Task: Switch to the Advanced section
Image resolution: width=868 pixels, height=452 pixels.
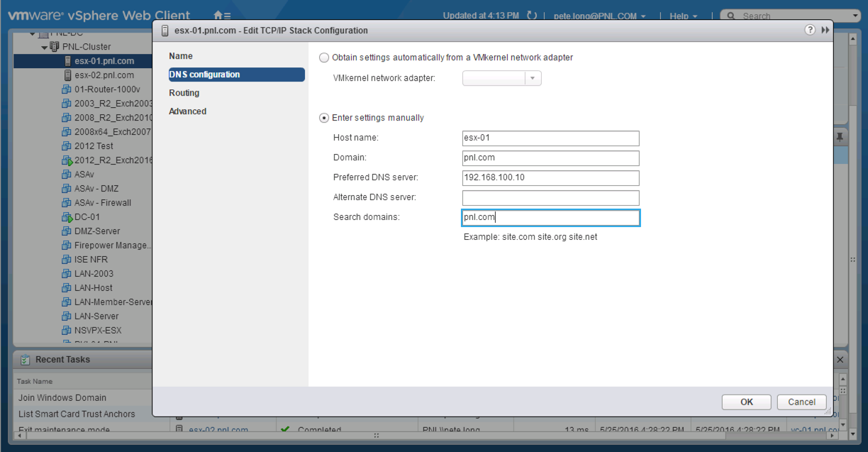Action: pos(188,111)
